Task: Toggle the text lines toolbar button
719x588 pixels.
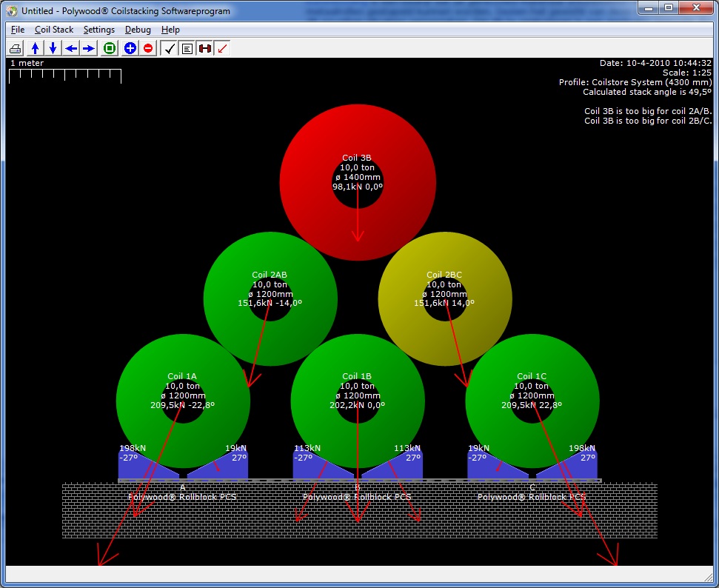Action: pos(187,48)
